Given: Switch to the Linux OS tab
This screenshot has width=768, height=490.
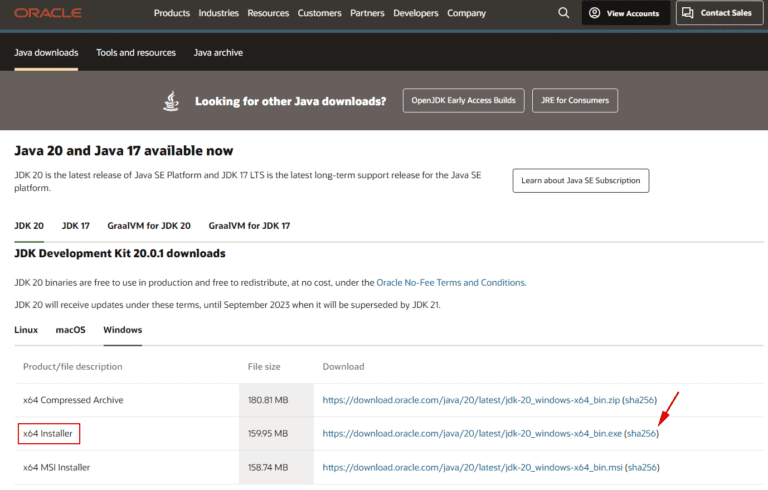Looking at the screenshot, I should tap(26, 330).
